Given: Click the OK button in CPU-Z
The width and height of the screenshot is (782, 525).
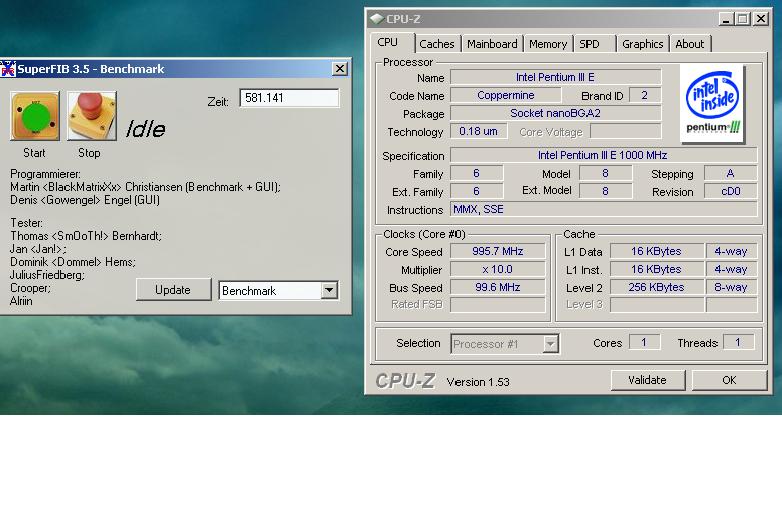Looking at the screenshot, I should tap(729, 380).
